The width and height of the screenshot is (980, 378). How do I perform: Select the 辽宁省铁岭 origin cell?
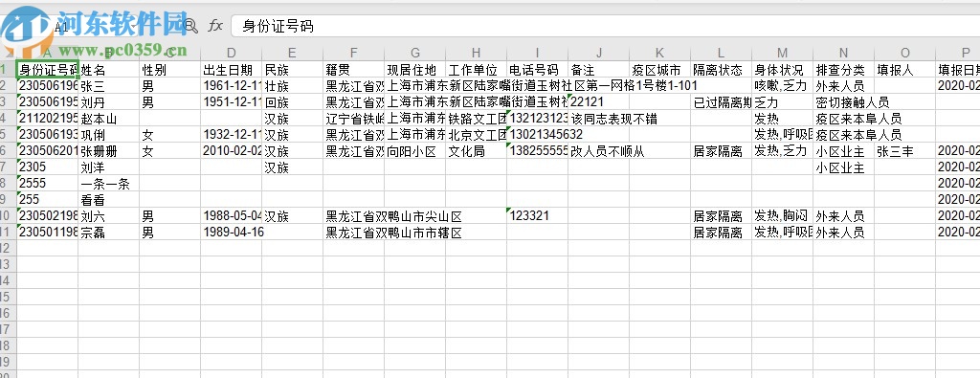tap(354, 118)
